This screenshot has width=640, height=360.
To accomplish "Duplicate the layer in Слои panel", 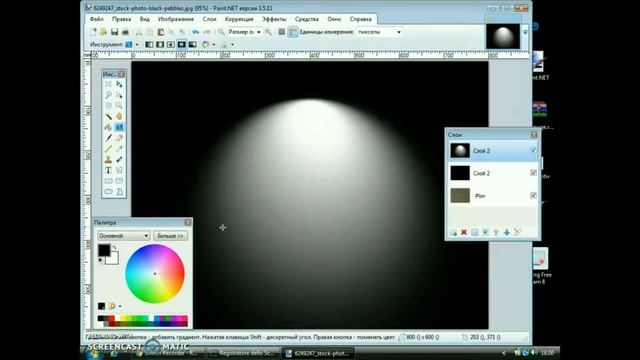I will point(475,232).
